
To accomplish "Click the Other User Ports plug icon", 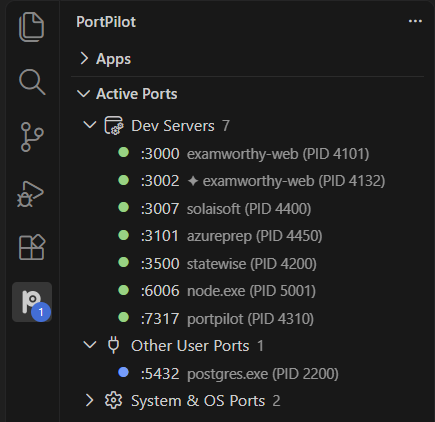I will click(x=113, y=345).
